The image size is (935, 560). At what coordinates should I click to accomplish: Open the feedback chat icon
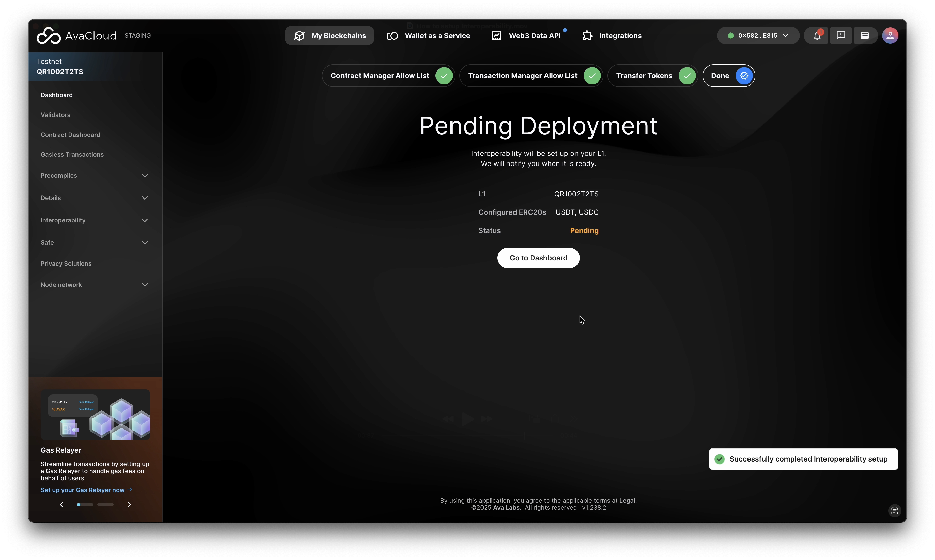point(840,36)
